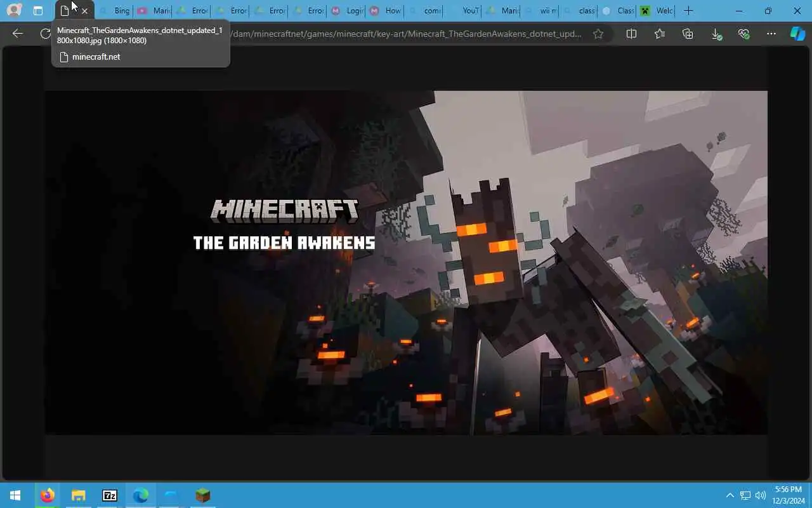Show hidden system tray icons
The image size is (812, 508).
click(x=730, y=495)
